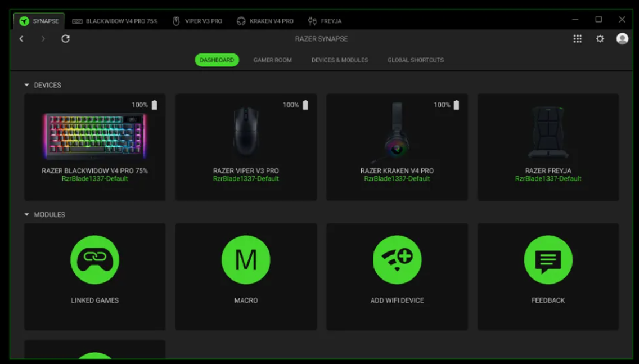The height and width of the screenshot is (364, 639).
Task: Switch to the Blackwidow V4 Pro 75% tab
Action: [x=115, y=21]
